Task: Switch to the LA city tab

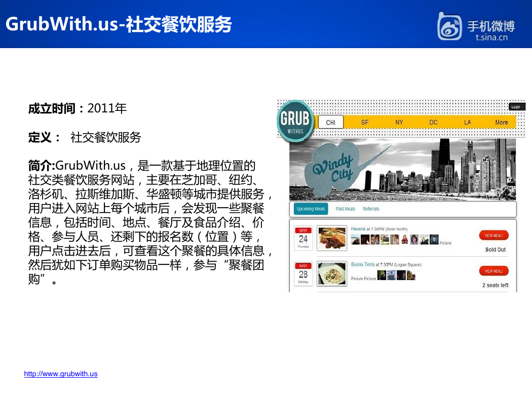Action: (x=468, y=123)
